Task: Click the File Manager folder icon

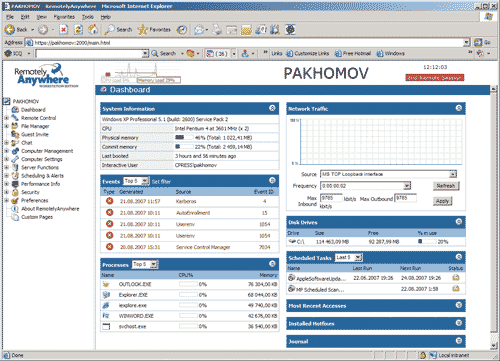Action: tap(15, 126)
